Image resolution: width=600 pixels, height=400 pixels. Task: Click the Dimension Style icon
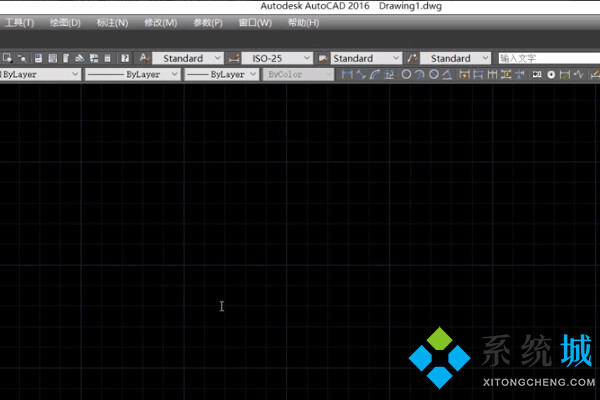pyautogui.click(x=234, y=59)
